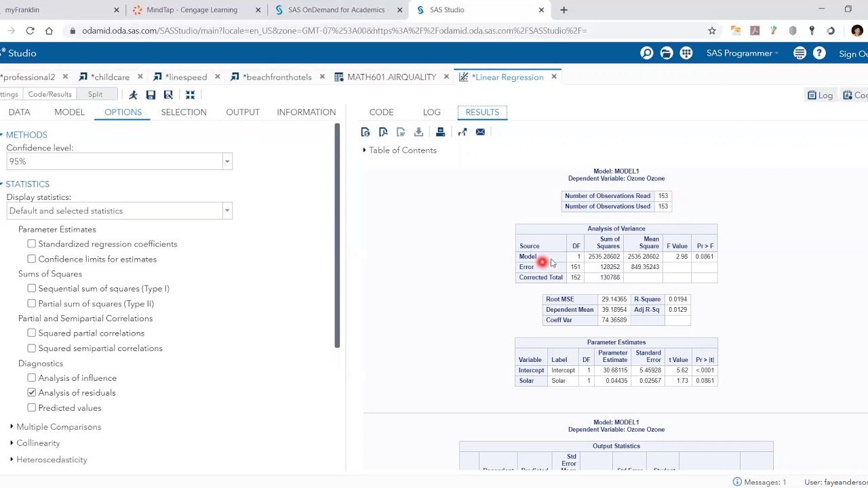Switch to the LOG tab in results pane
This screenshot has height=488, width=868.
click(x=431, y=112)
